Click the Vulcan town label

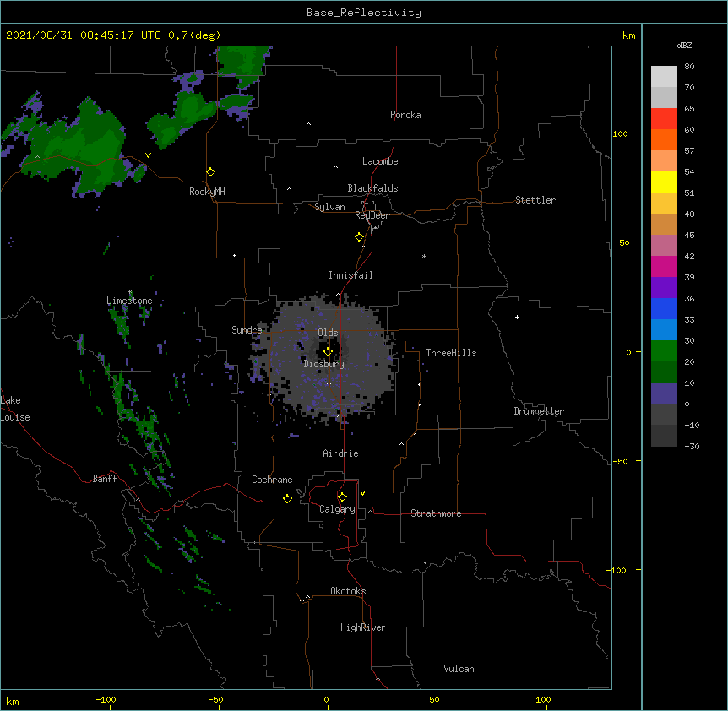(x=459, y=669)
